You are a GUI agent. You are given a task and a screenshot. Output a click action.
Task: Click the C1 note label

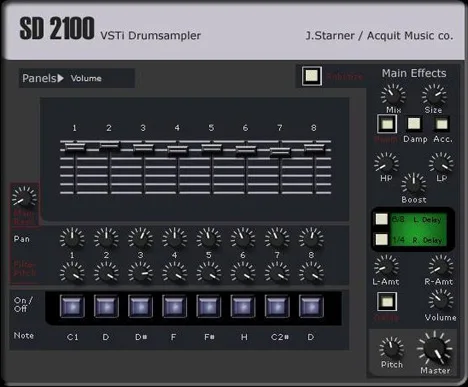(72, 337)
